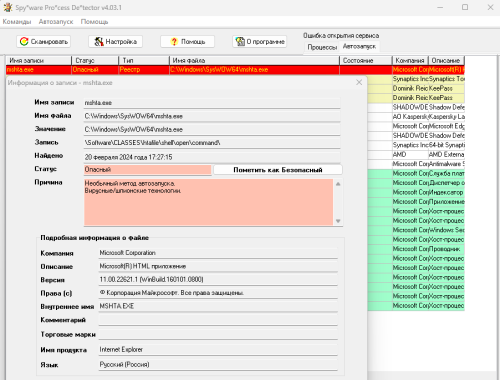Select the red mshta.exe row in the list
The height and width of the screenshot is (380, 500).
235,70
